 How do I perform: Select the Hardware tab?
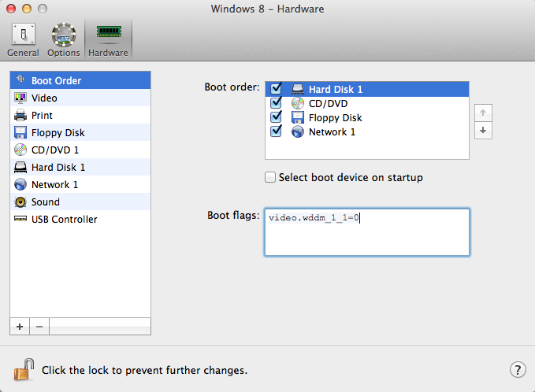point(108,40)
